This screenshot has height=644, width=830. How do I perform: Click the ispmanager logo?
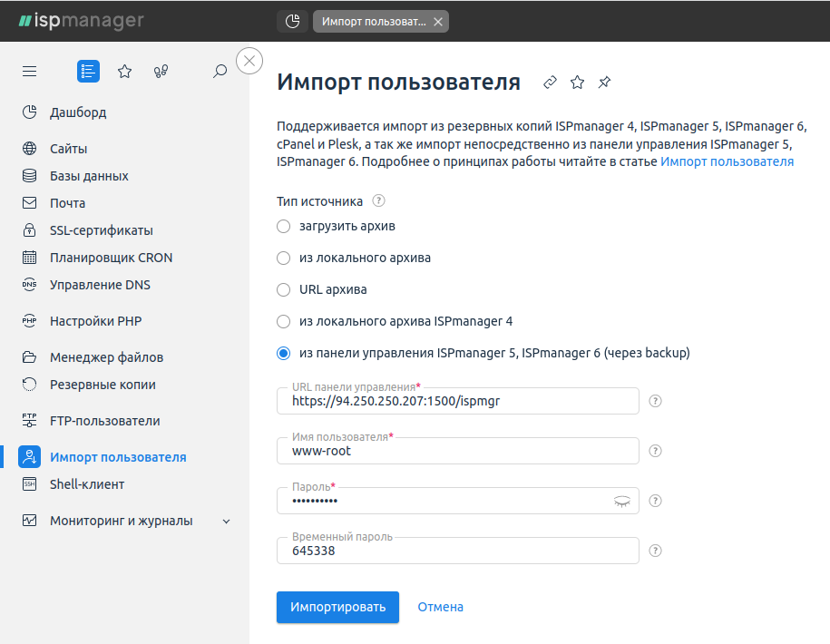click(x=81, y=21)
